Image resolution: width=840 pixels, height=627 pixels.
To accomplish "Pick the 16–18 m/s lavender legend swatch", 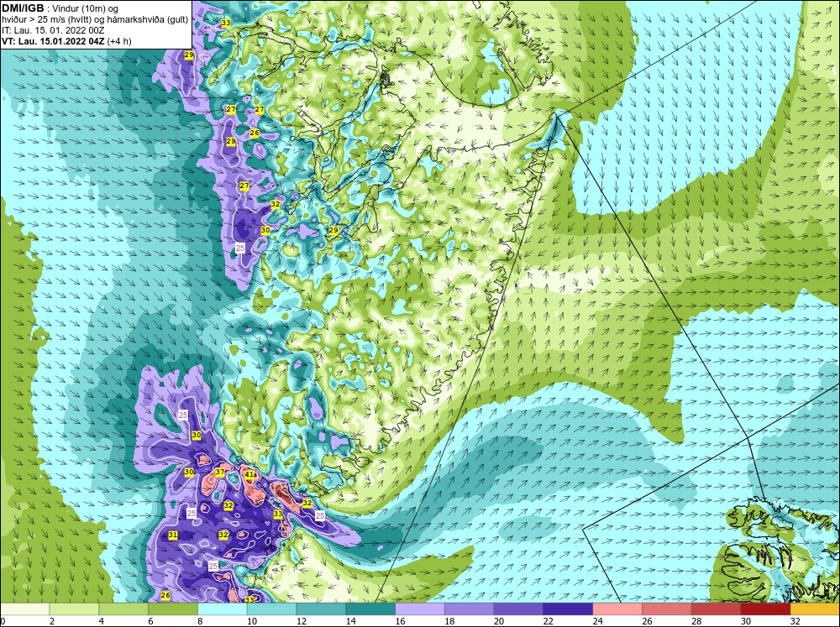I will point(420,609).
